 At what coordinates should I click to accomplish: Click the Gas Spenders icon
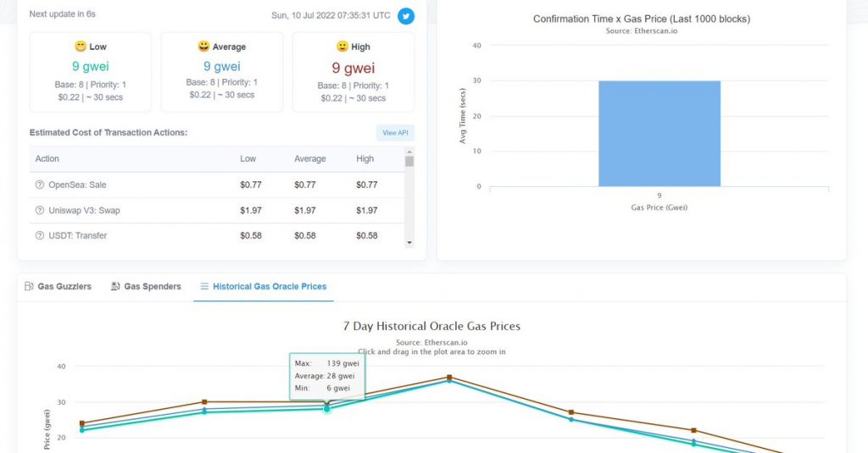click(115, 286)
